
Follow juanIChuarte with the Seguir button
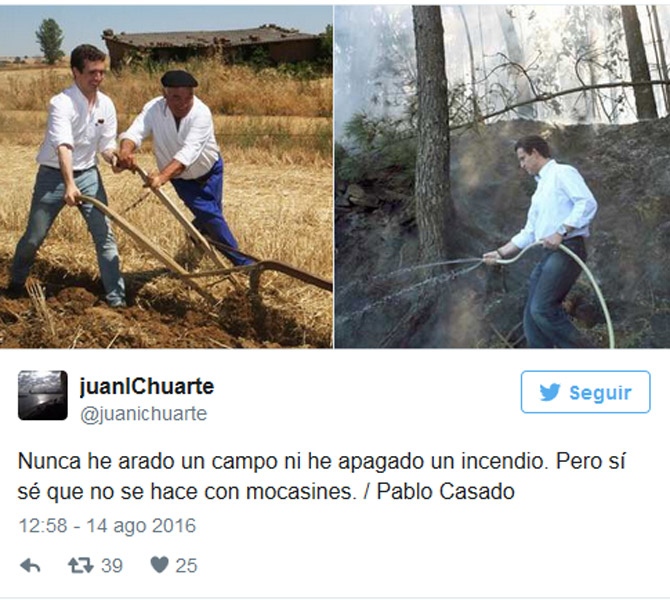[x=585, y=392]
